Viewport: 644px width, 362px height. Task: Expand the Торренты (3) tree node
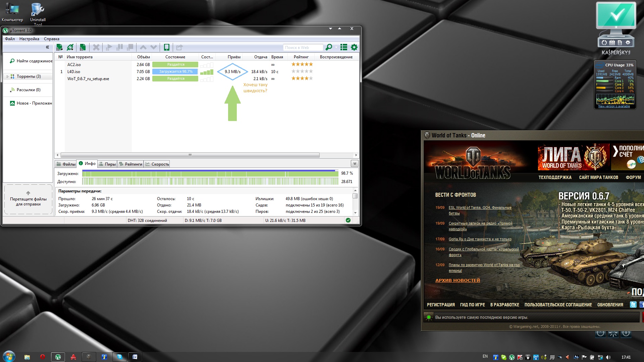click(x=7, y=76)
